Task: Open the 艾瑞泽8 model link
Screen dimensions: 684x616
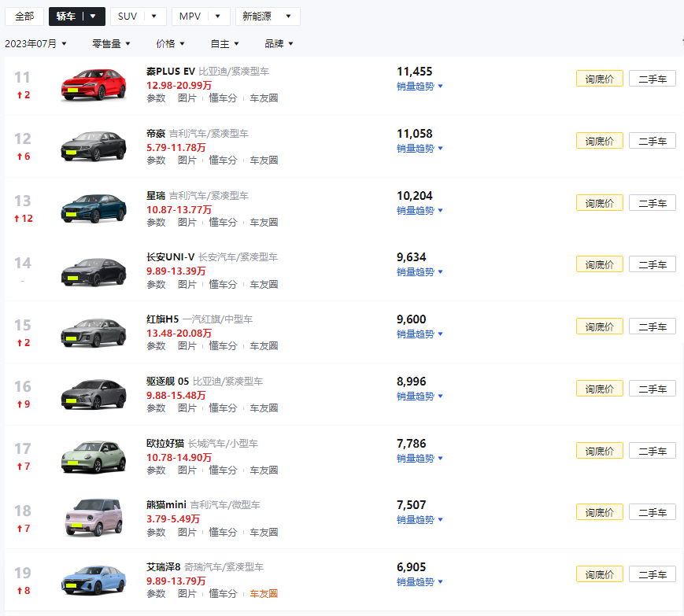Action: tap(163, 567)
